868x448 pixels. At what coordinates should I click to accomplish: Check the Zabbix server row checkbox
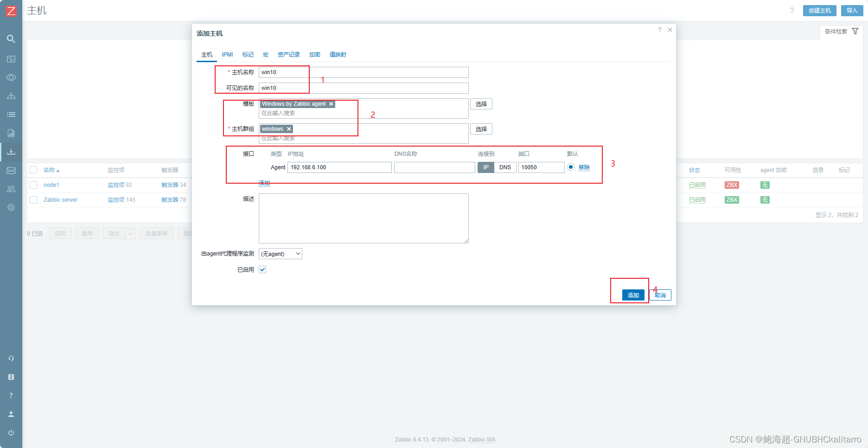(x=33, y=200)
